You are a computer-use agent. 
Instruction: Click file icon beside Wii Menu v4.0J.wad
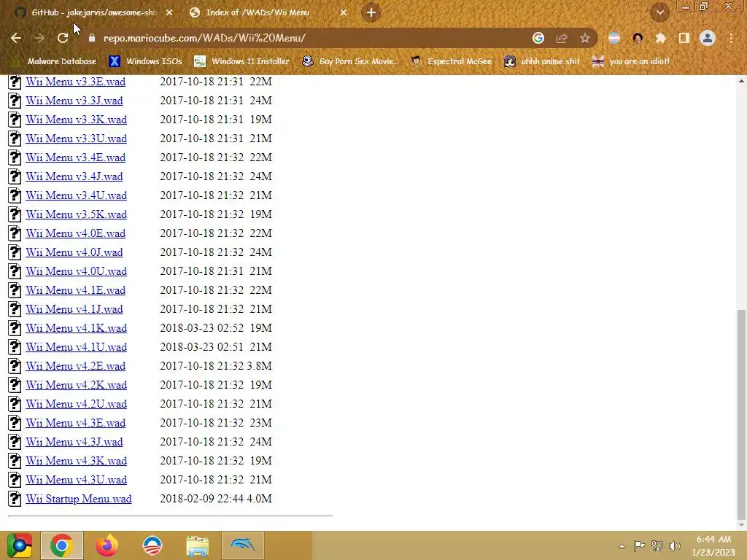(x=15, y=252)
